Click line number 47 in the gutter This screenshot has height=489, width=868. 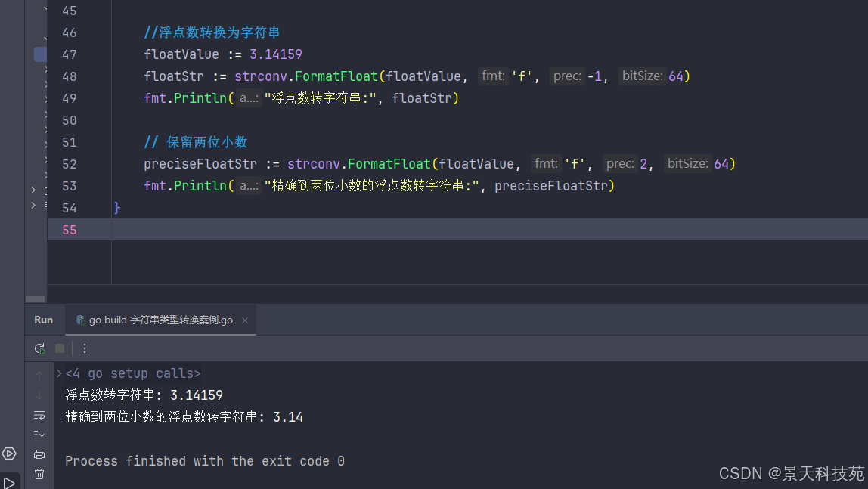[x=70, y=54]
